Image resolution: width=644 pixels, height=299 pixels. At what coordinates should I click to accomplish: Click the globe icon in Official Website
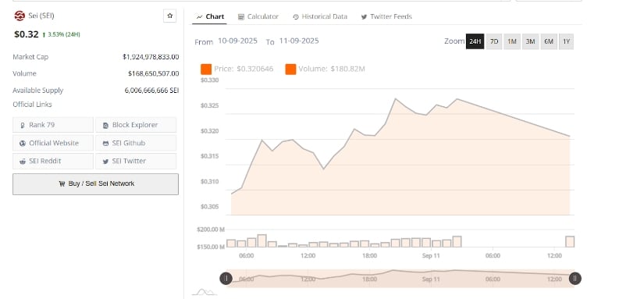(23, 144)
